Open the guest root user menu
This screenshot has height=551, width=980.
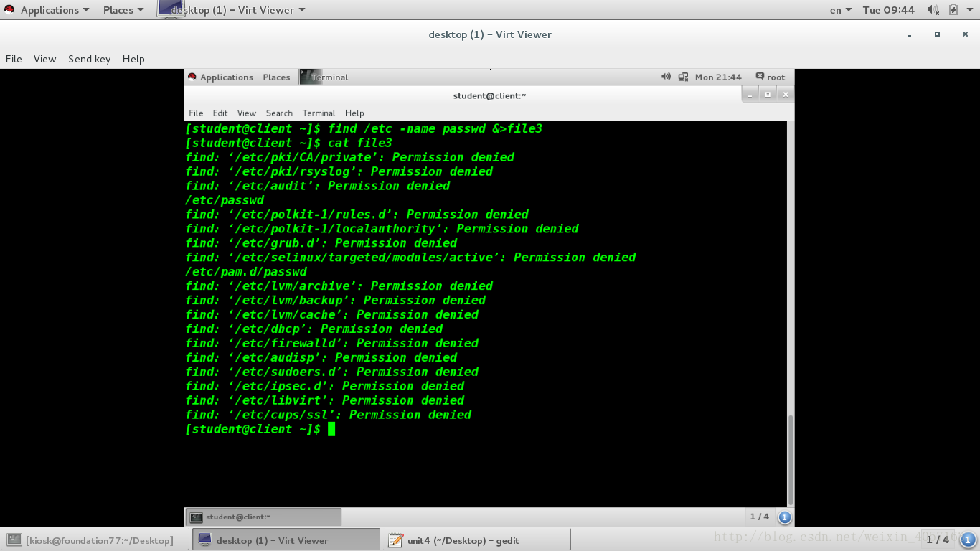pyautogui.click(x=771, y=77)
